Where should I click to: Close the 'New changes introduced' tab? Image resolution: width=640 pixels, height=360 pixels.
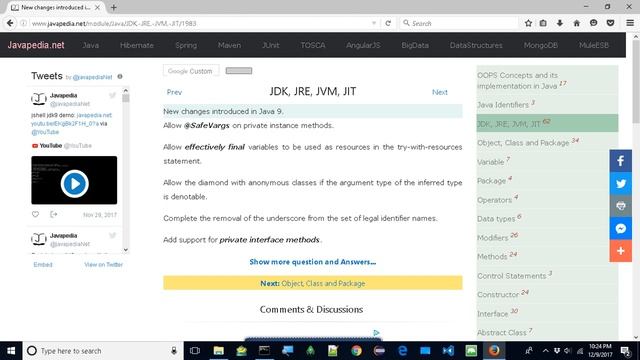98,7
